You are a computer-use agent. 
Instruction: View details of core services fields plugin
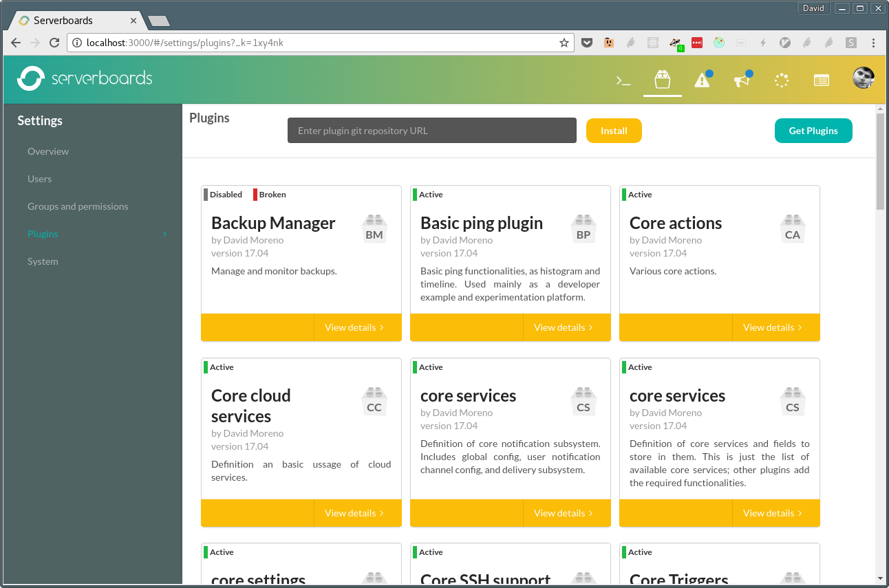pyautogui.click(x=773, y=513)
